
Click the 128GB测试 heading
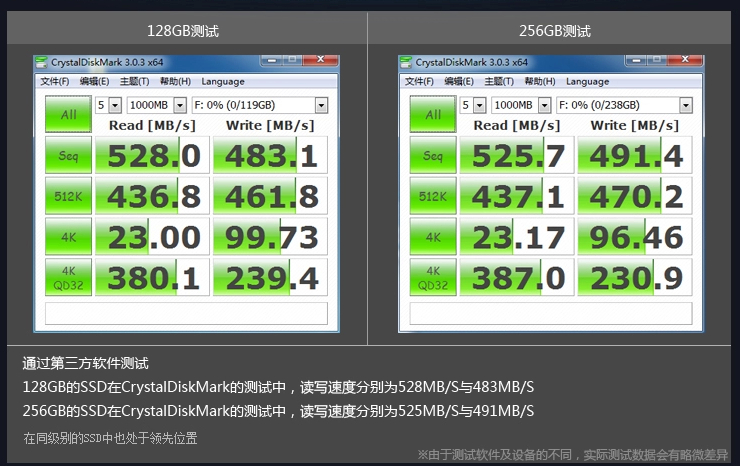point(183,31)
